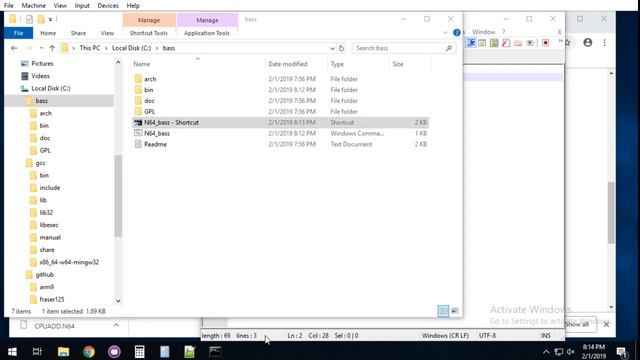Click navigation pane scroll down arrow
The image size is (640, 360).
point(118,301)
